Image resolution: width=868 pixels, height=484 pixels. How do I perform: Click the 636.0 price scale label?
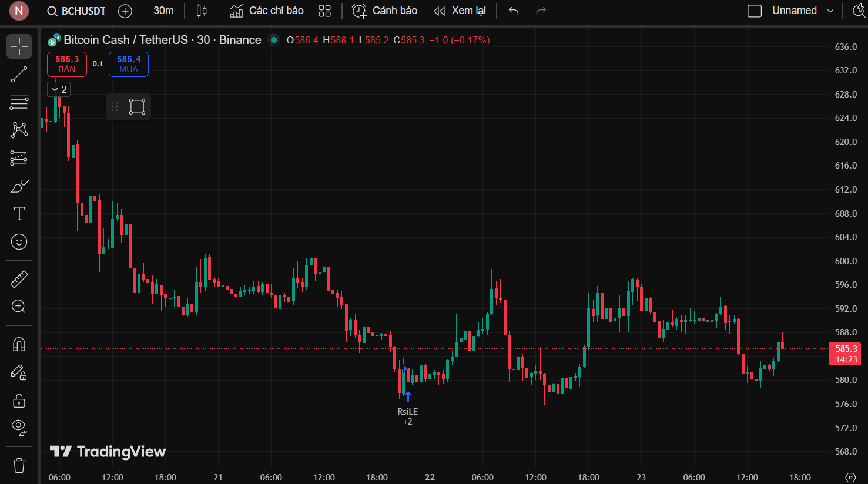click(846, 46)
